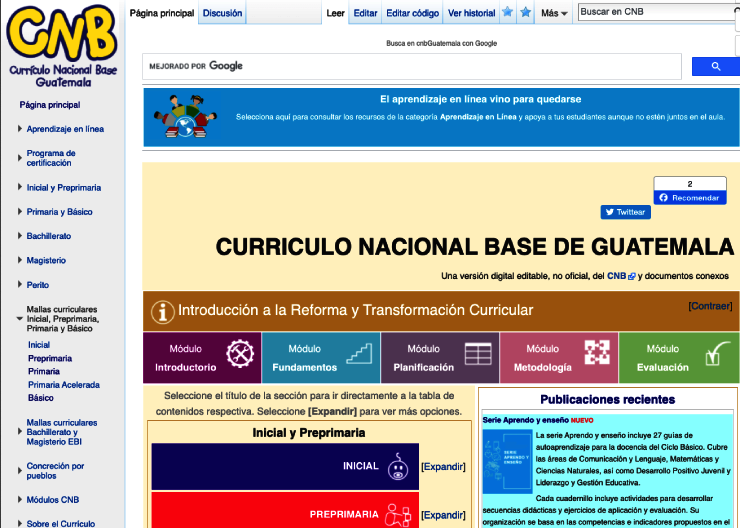Expand Módulos CNB sidebar section
The image size is (740, 528).
coord(20,499)
